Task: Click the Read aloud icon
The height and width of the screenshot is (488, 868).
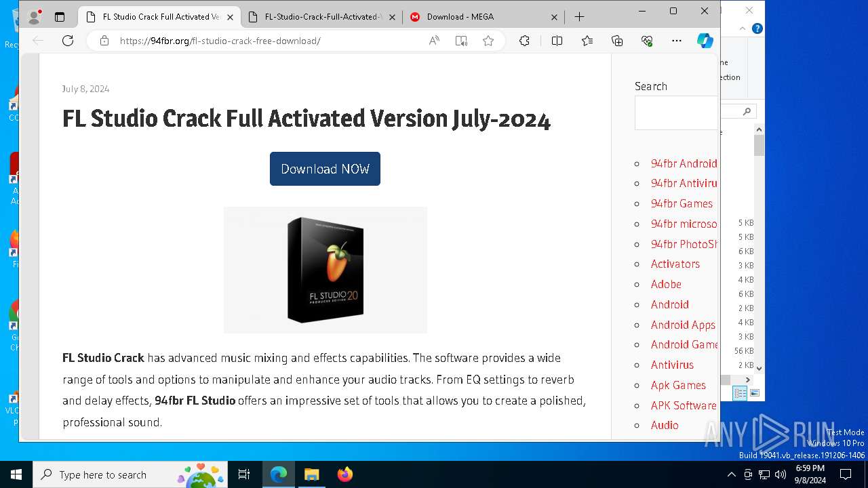Action: [434, 41]
